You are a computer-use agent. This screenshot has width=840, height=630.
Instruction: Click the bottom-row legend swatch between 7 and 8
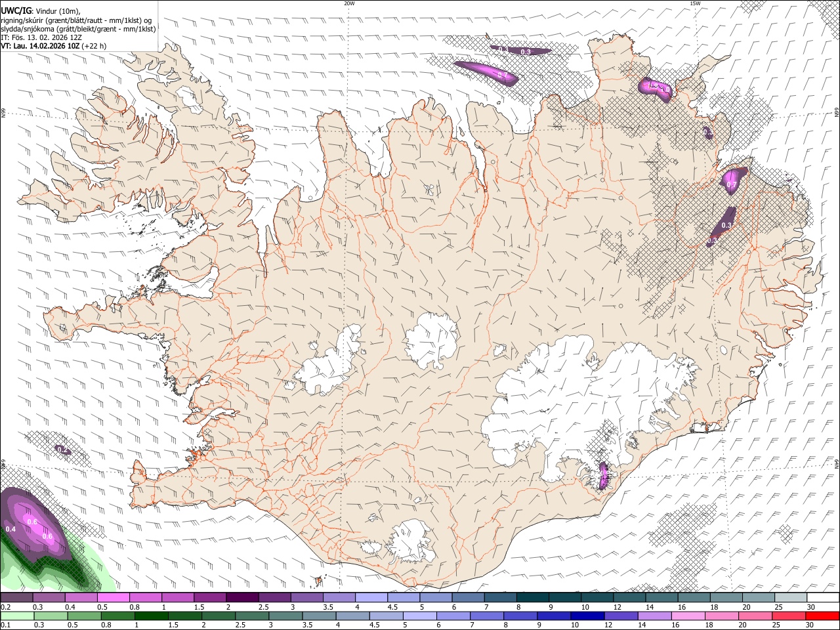coord(487,616)
